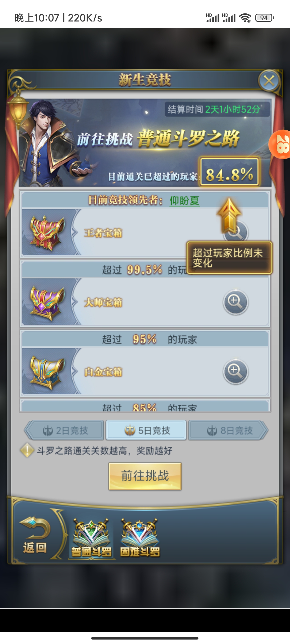
Task: Select the 5日竞技 tab
Action: tap(146, 430)
